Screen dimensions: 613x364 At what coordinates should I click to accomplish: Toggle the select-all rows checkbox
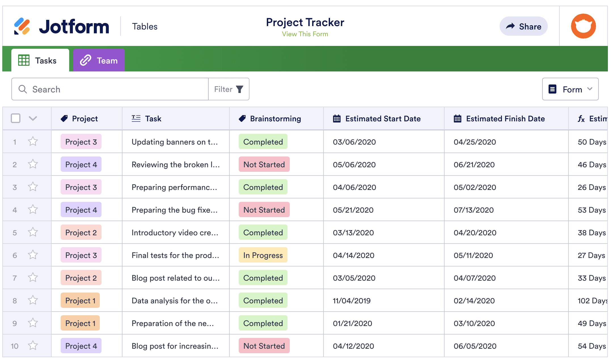pos(16,118)
